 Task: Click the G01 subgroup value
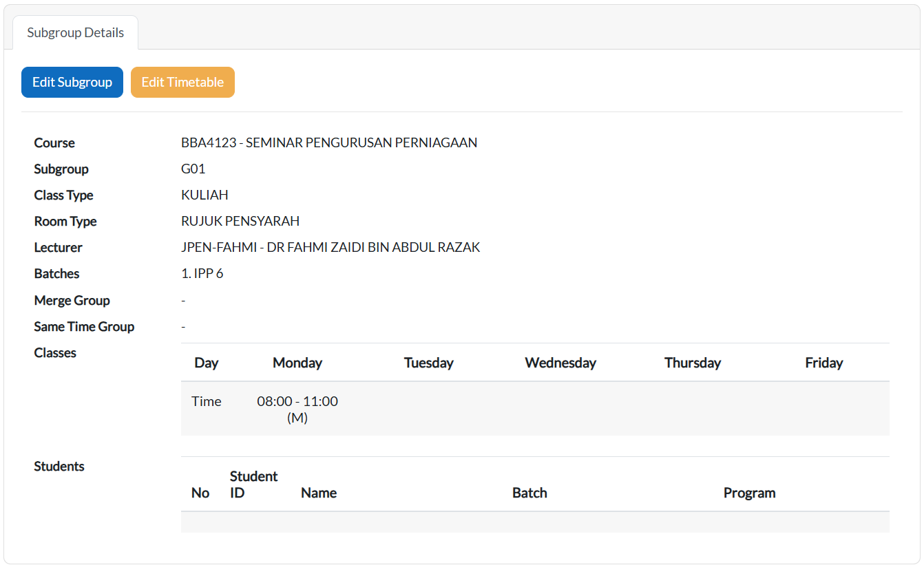click(x=193, y=169)
